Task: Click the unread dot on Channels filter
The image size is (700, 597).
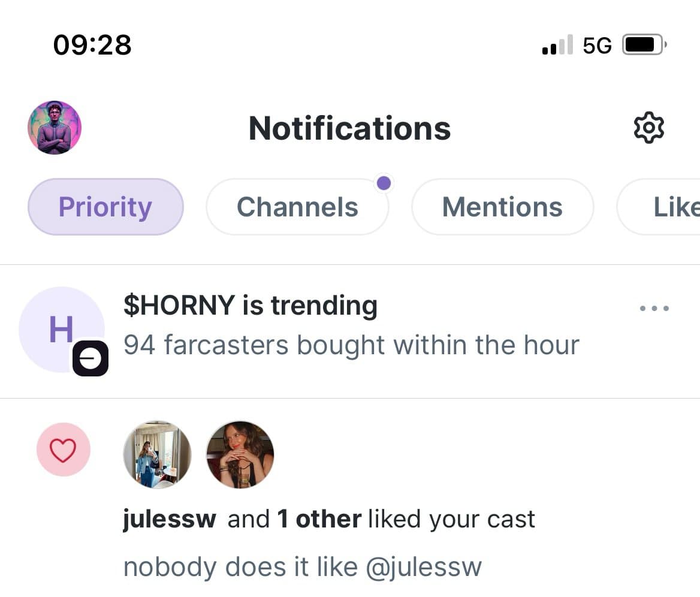Action: point(384,183)
